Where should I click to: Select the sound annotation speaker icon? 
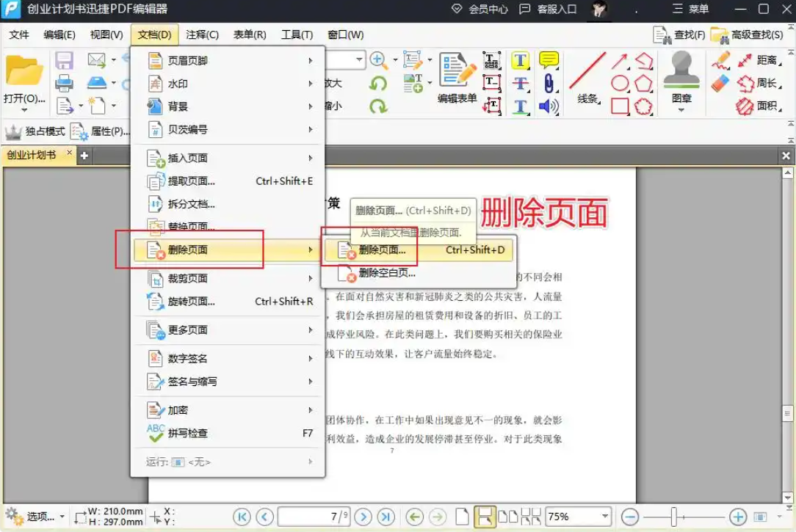coord(548,105)
